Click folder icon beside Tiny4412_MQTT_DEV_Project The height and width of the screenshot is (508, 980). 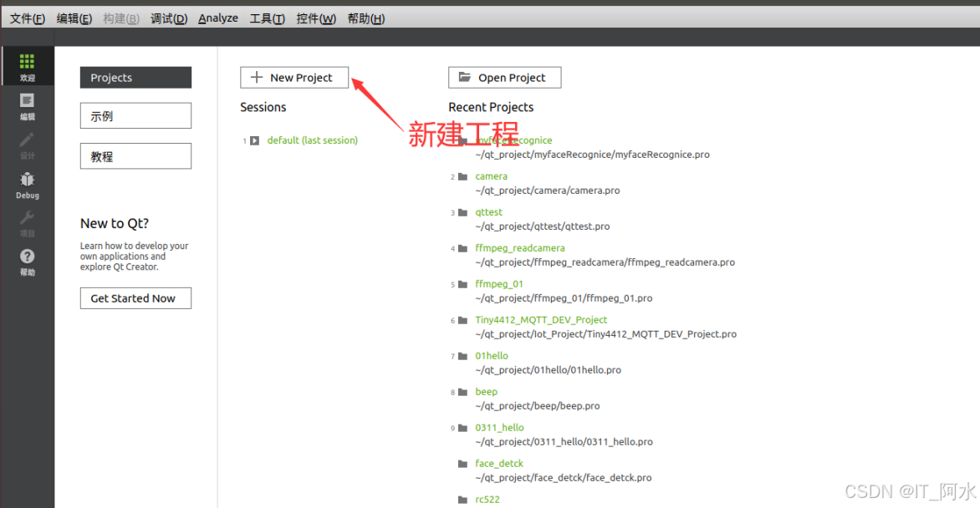(x=462, y=321)
